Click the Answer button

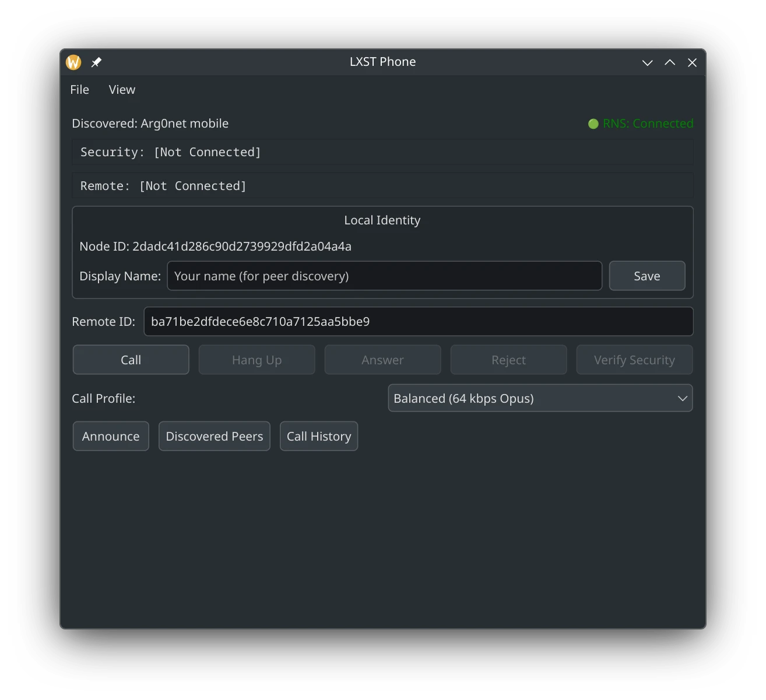coord(382,360)
